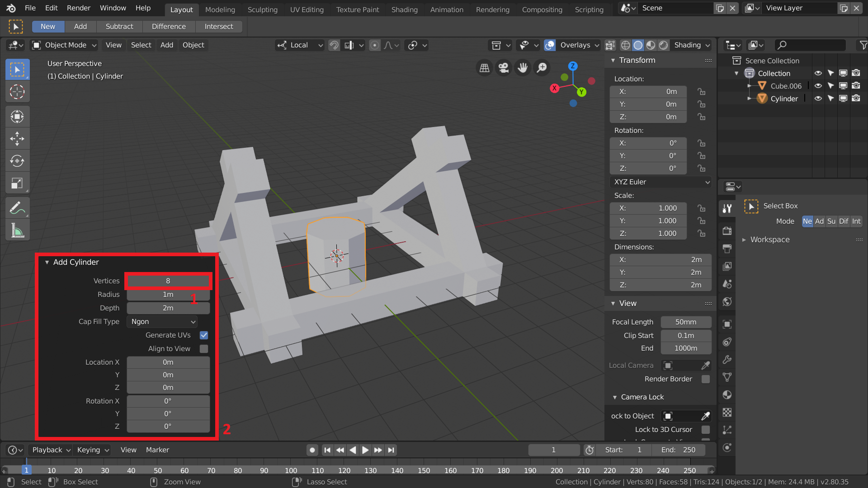Click the red X axis on navigation gizmo
Screen dimensions: 868x488
coord(554,88)
